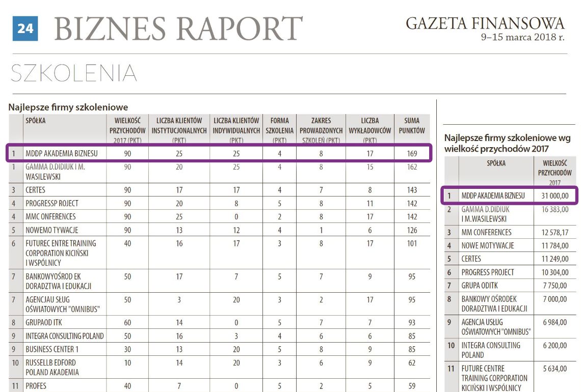Click the blue page number 24 badge
Screen dimensions: 581x392
click(25, 29)
